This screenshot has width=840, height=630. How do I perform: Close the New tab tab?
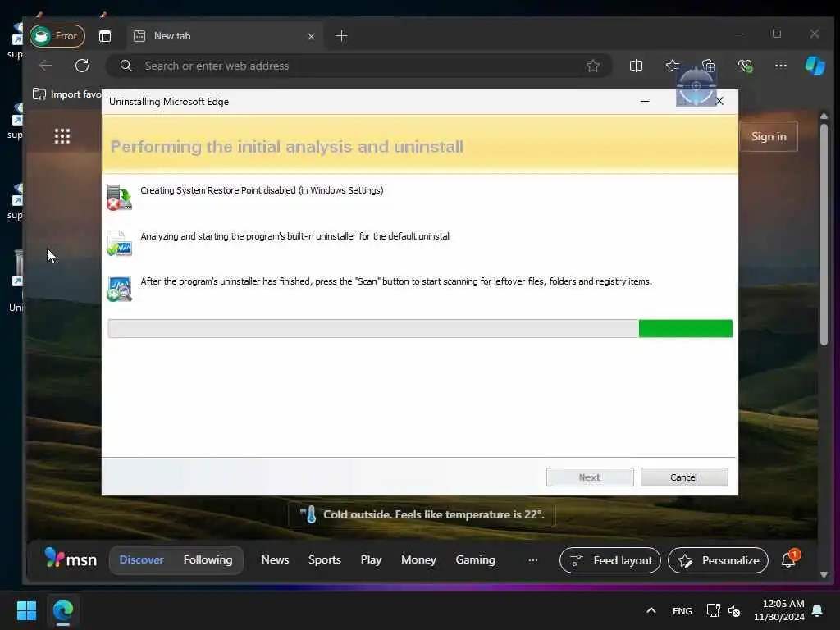(x=311, y=36)
